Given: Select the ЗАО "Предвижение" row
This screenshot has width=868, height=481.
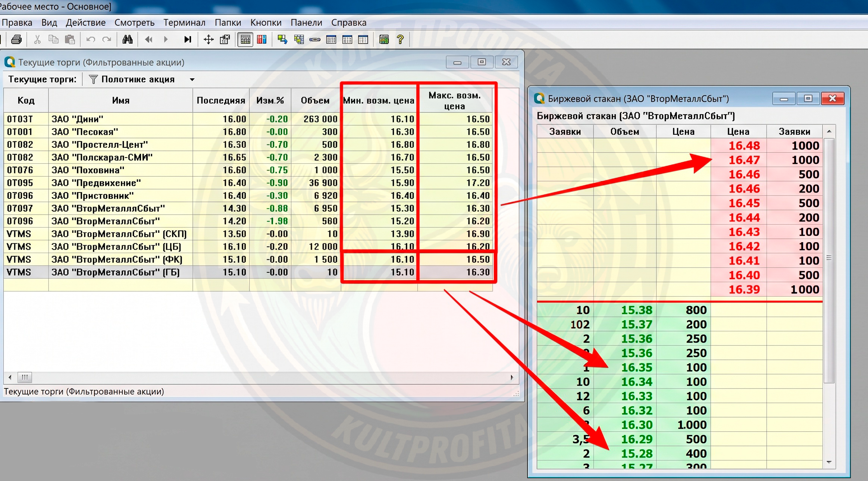Looking at the screenshot, I should [x=248, y=183].
